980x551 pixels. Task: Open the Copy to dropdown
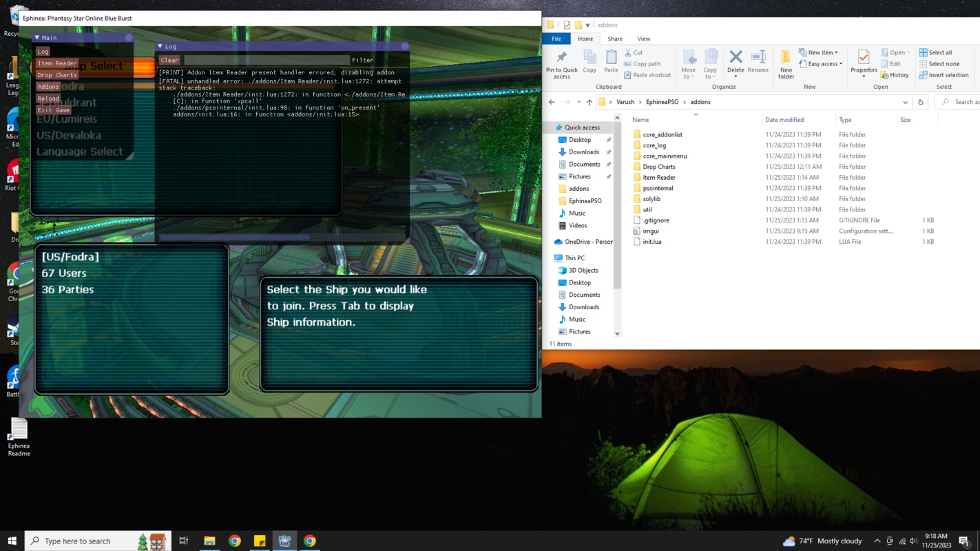(710, 65)
